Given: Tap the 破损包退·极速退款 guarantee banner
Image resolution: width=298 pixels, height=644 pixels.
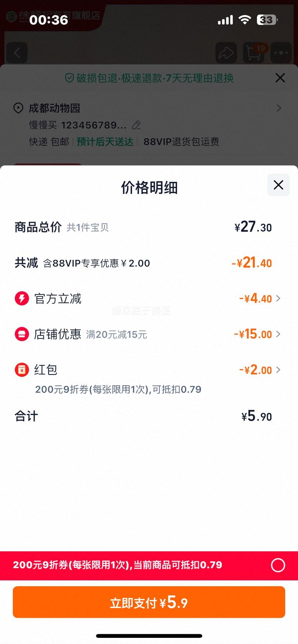Looking at the screenshot, I should click(x=149, y=78).
